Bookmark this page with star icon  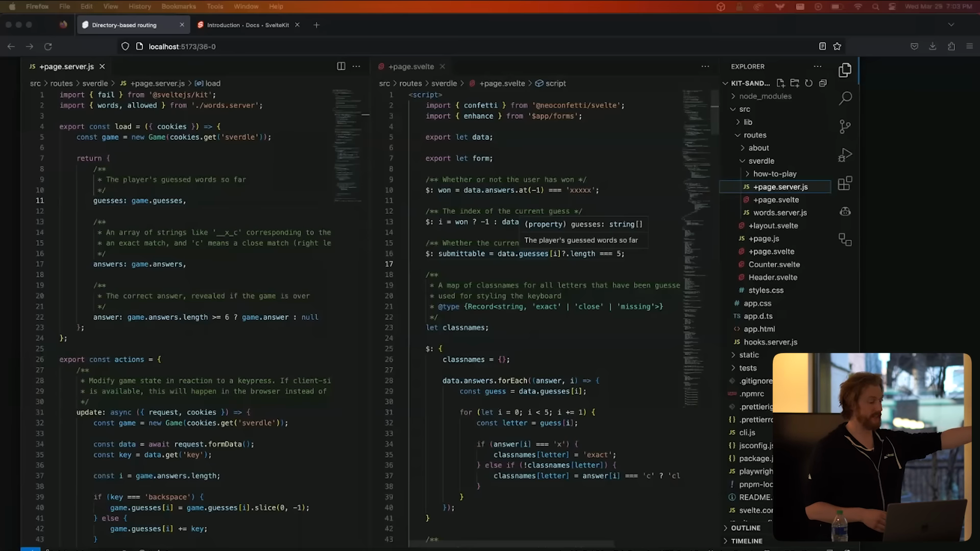tap(837, 46)
